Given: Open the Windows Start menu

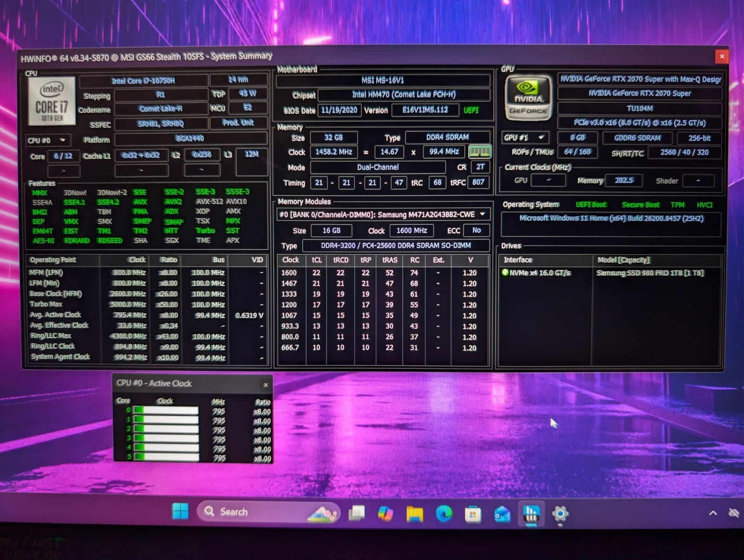Looking at the screenshot, I should click(180, 512).
